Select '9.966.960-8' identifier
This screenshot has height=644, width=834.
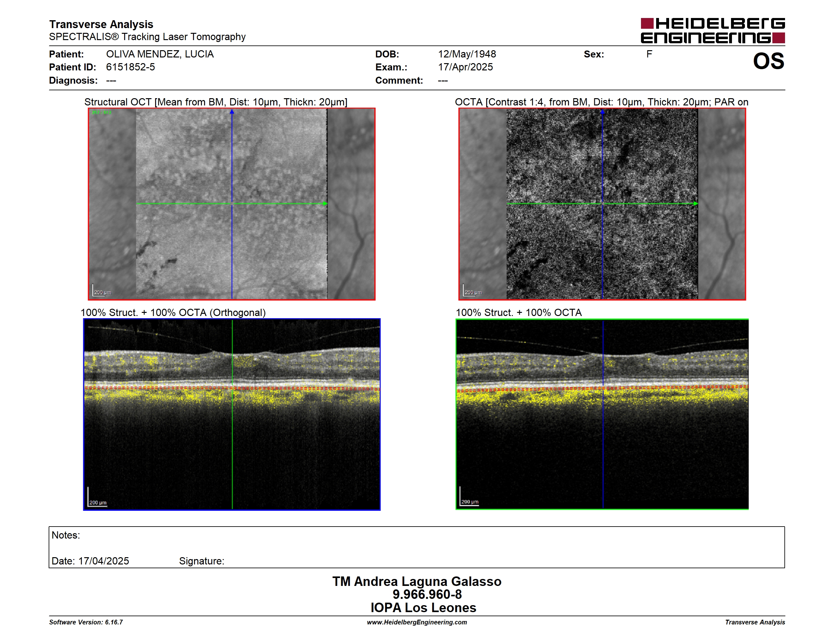coord(427,594)
